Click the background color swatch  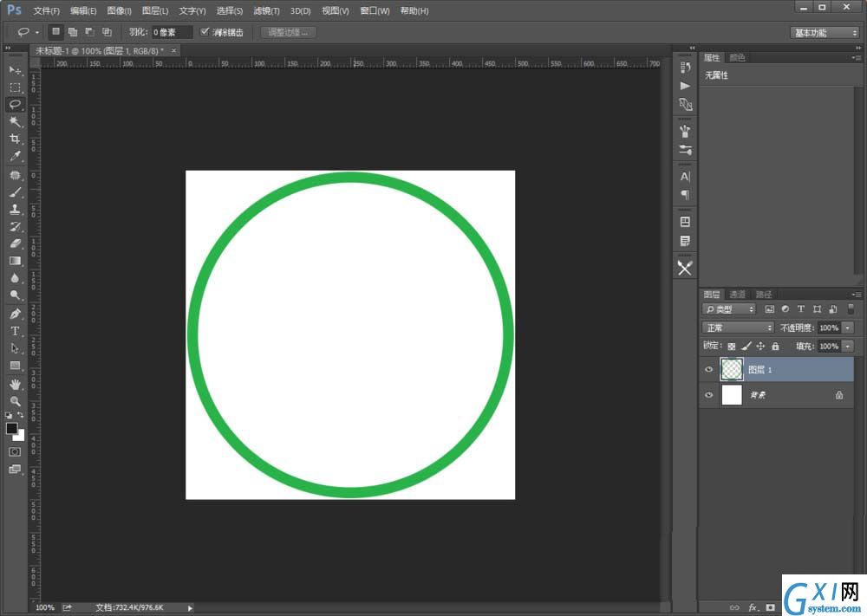(x=21, y=437)
